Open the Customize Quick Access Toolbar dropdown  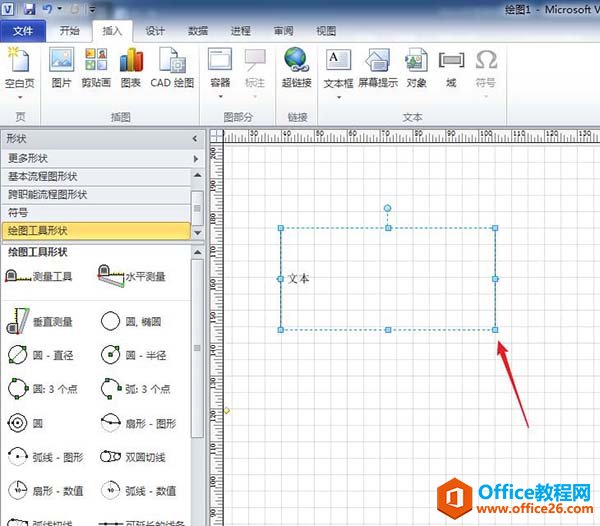[92, 9]
